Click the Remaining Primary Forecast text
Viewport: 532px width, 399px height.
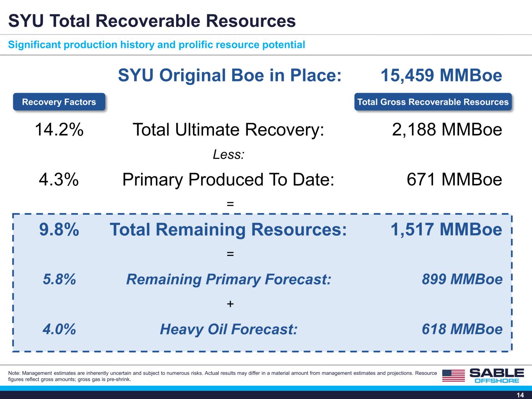pos(229,279)
